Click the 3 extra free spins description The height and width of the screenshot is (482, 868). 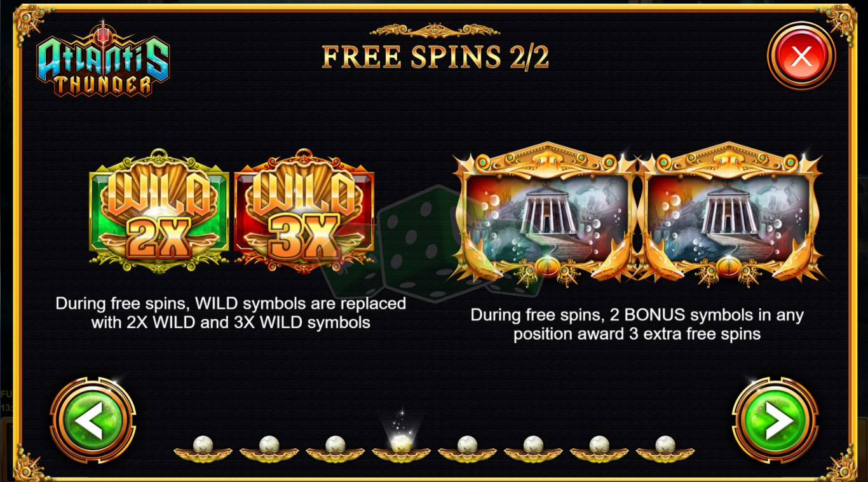click(x=637, y=324)
